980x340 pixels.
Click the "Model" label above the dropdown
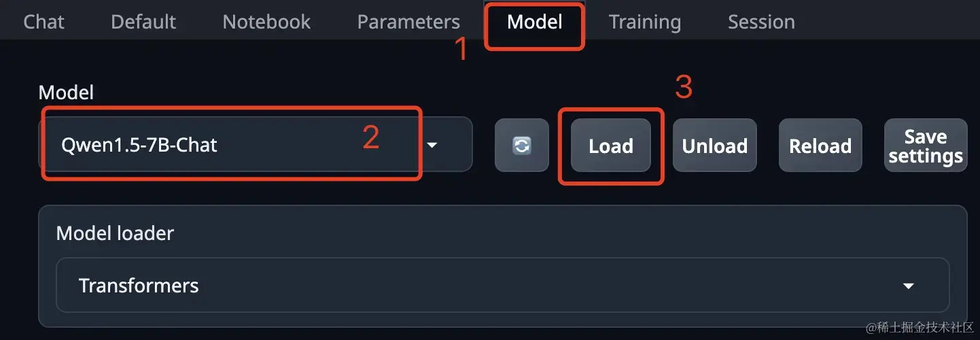[66, 92]
